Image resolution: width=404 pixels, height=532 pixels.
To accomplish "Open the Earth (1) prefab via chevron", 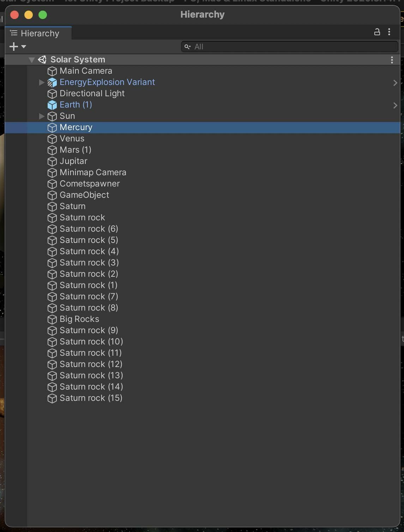I will tap(395, 105).
